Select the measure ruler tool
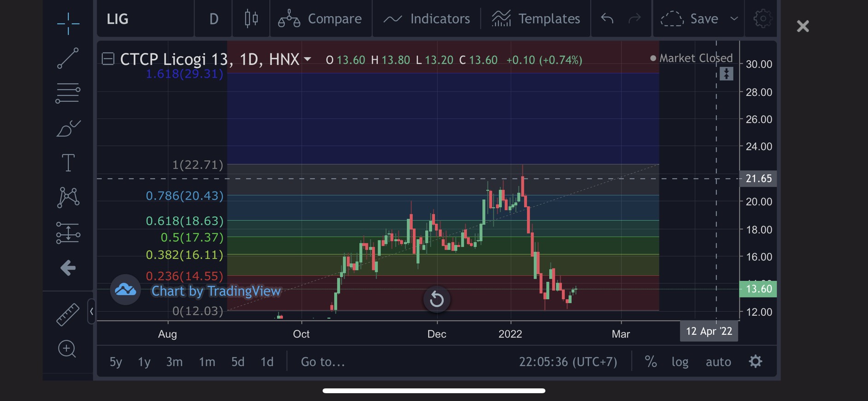The image size is (868, 401). 68,315
